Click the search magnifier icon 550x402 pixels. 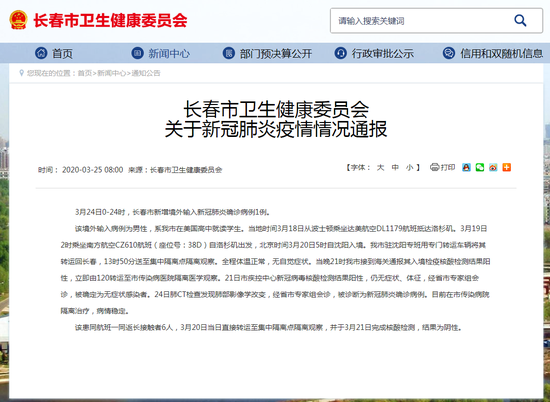[x=520, y=21]
